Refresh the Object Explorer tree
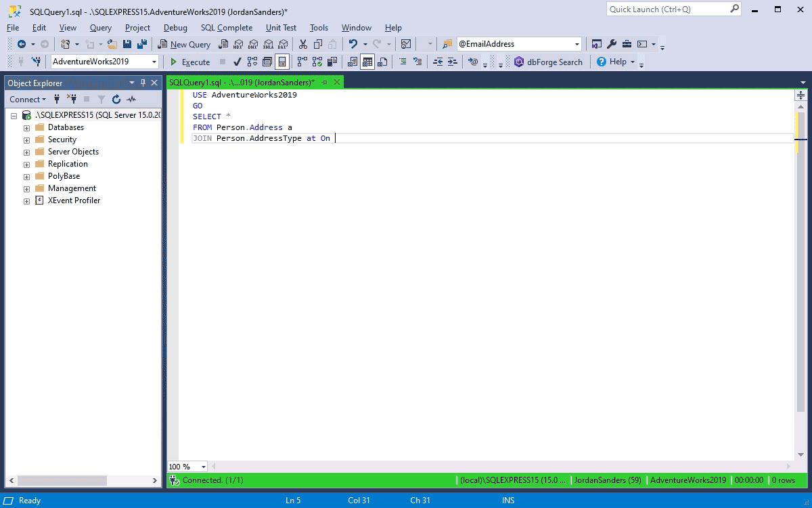This screenshot has height=508, width=812. [116, 99]
